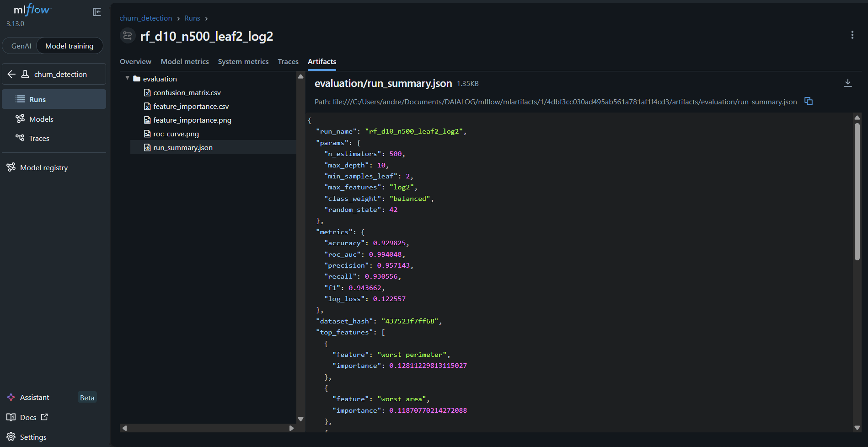Screen dimensions: 868x447
Task: Open Traces in the sidebar
Action: 54,138
